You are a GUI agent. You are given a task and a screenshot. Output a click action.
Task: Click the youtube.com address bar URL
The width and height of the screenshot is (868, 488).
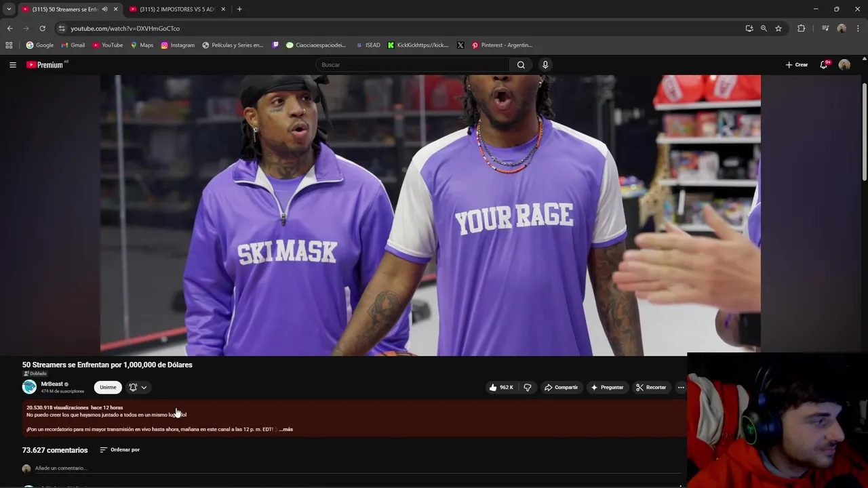tap(125, 28)
